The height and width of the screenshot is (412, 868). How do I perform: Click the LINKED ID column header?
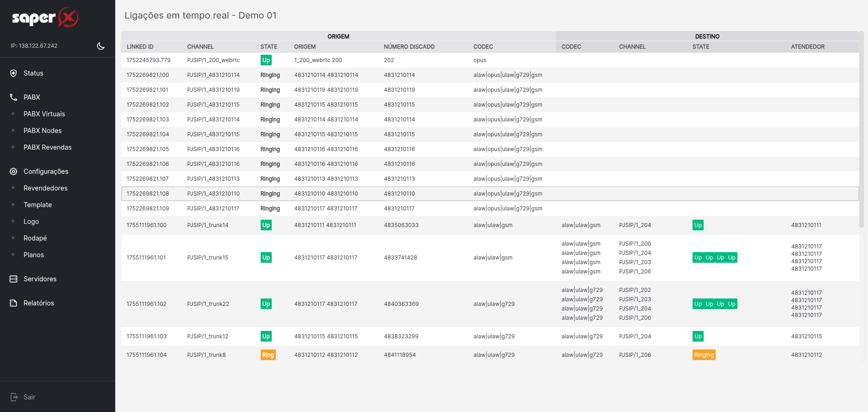[140, 47]
